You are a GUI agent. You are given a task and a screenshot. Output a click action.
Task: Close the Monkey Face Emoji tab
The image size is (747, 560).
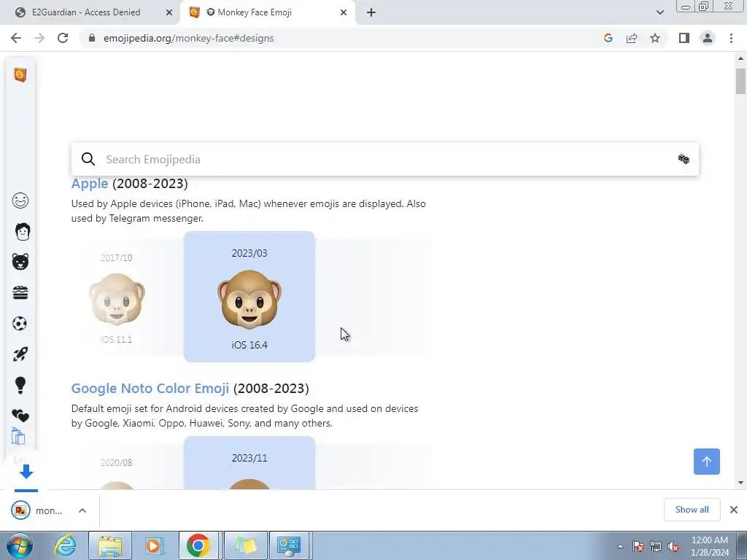pyautogui.click(x=344, y=12)
